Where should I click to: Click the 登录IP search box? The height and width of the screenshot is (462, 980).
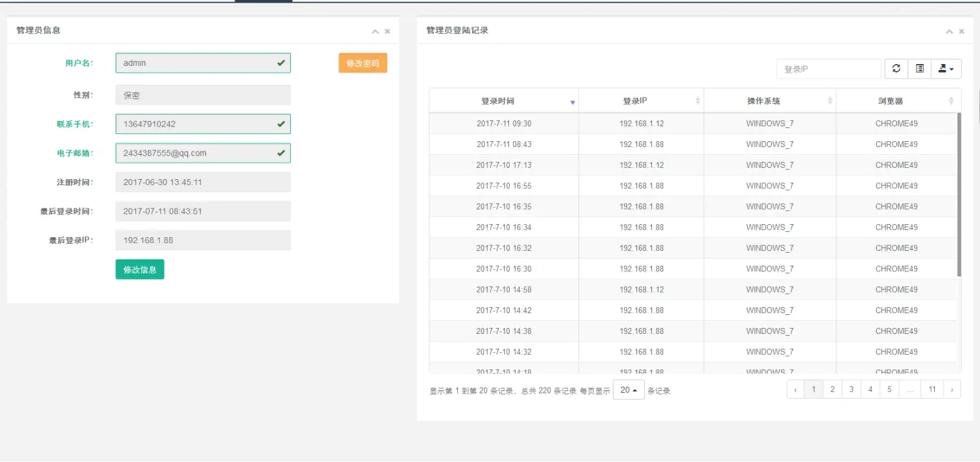(829, 69)
